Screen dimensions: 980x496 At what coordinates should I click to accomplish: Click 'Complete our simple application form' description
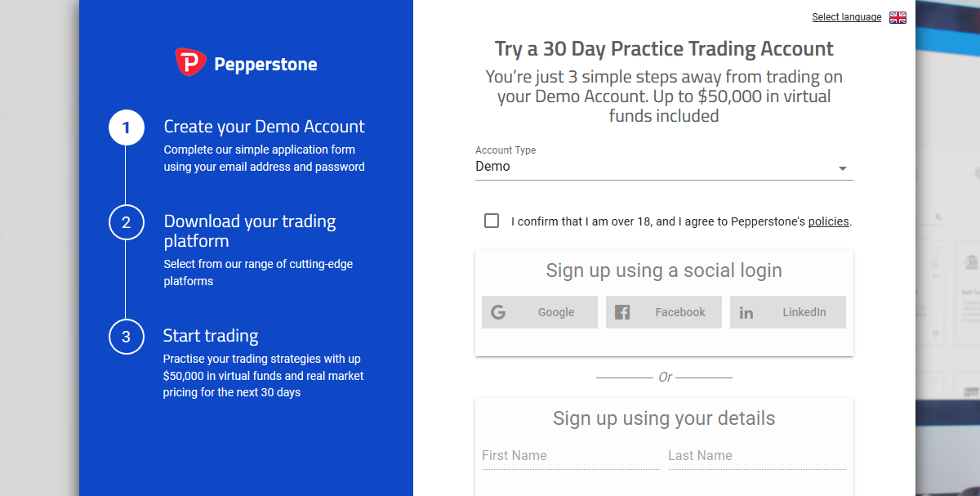point(264,159)
